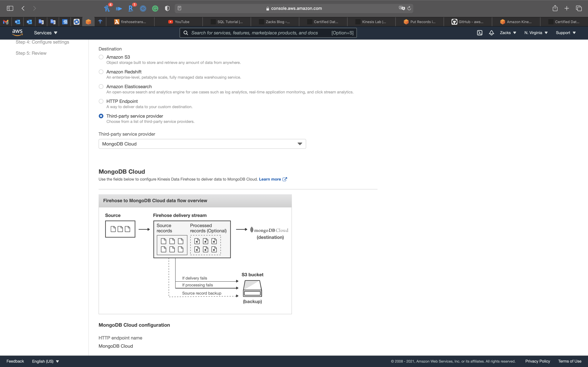
Task: Open AWS CloudShell icon
Action: [479, 33]
